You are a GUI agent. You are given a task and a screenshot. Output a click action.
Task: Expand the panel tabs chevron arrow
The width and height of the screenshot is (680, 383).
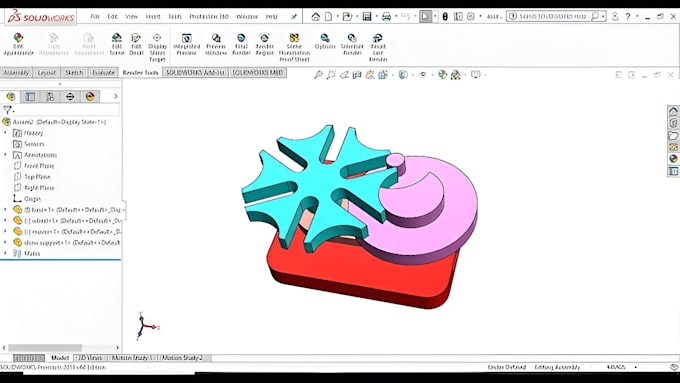click(x=115, y=96)
